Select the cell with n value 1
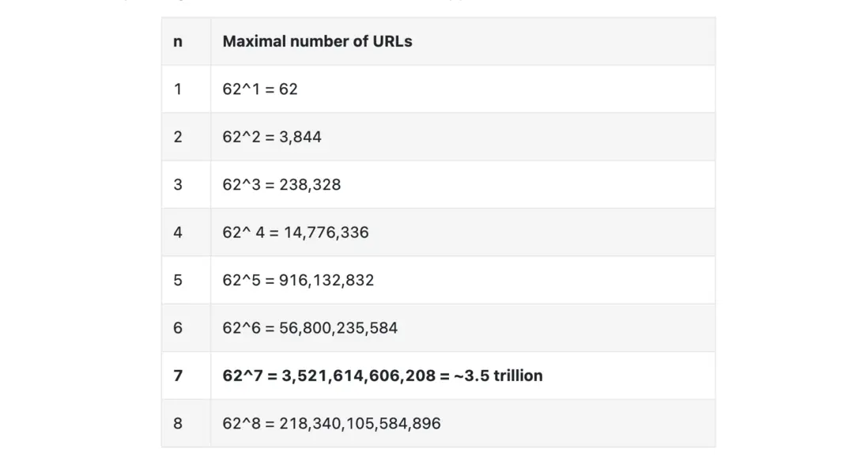Viewport: 868px width, 461px height. [178, 89]
